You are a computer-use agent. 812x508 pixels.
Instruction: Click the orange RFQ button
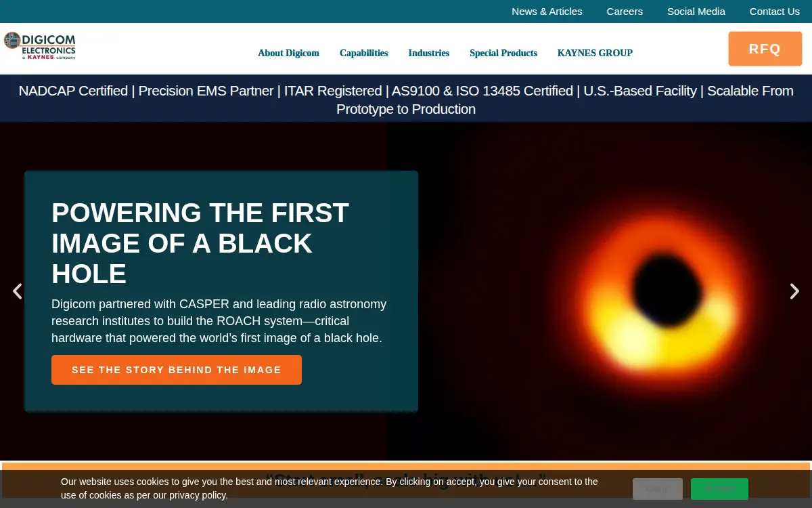[765, 49]
